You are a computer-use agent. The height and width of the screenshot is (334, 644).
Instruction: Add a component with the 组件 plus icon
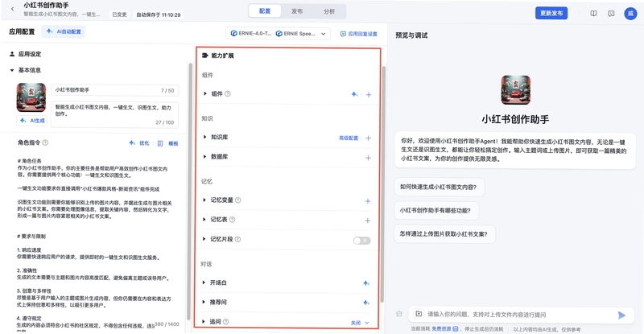point(369,94)
